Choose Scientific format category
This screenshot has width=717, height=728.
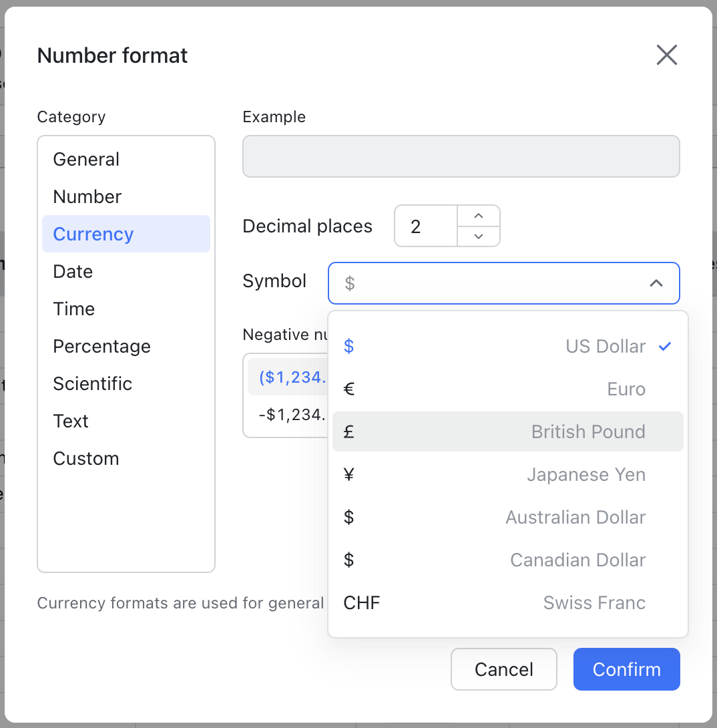click(93, 384)
